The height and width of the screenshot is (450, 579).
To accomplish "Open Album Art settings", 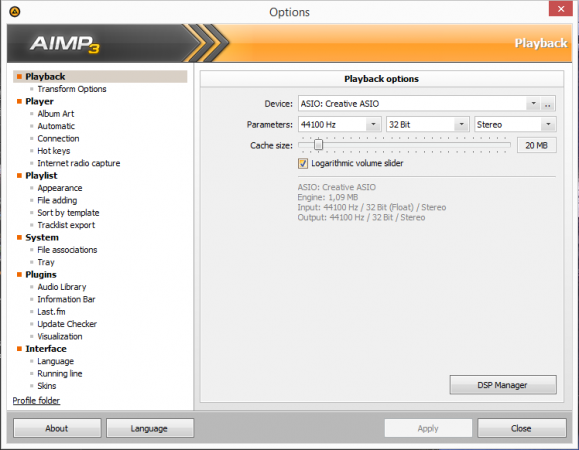I will (x=56, y=114).
